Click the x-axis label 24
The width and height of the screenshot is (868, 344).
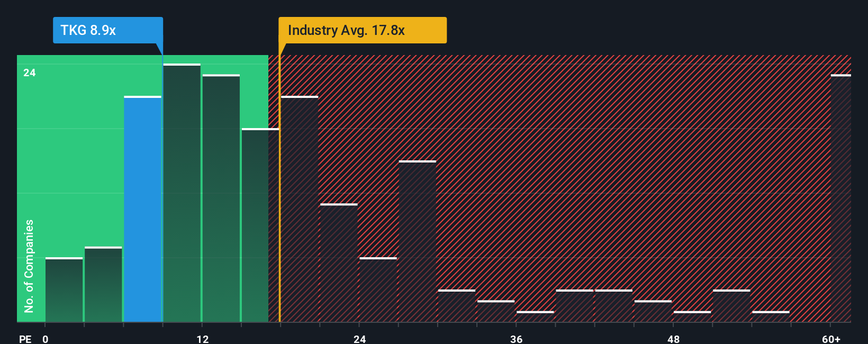pyautogui.click(x=360, y=339)
